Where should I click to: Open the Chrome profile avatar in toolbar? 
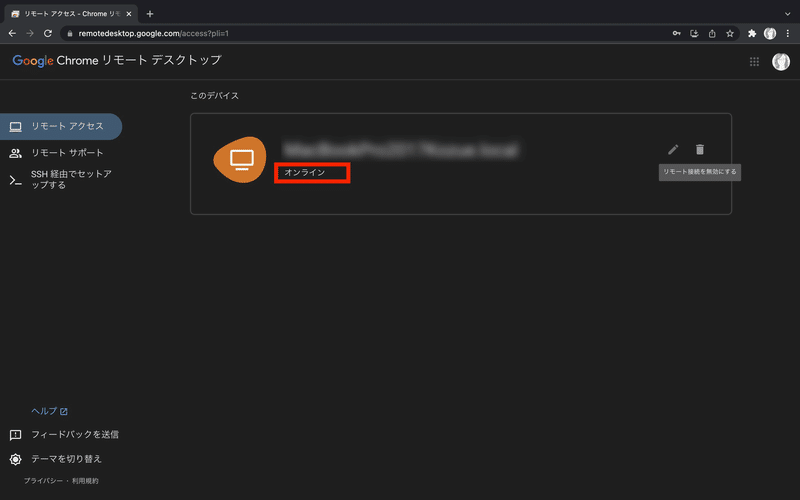(x=770, y=34)
